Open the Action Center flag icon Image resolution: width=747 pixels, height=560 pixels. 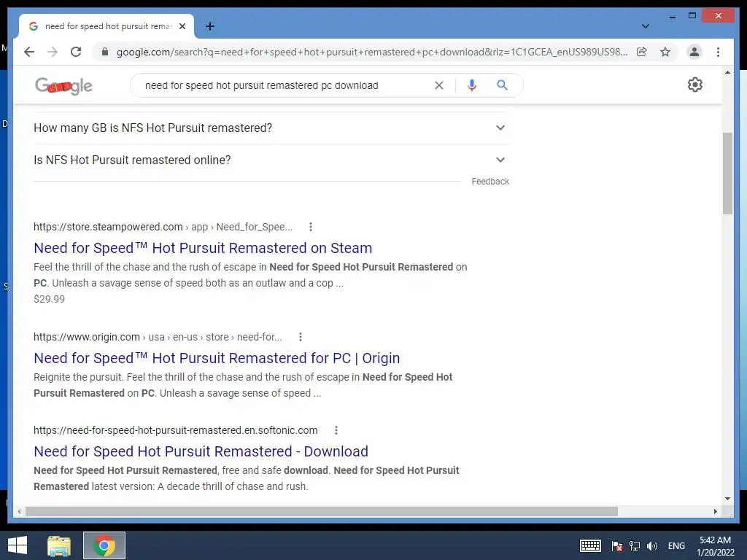617,546
